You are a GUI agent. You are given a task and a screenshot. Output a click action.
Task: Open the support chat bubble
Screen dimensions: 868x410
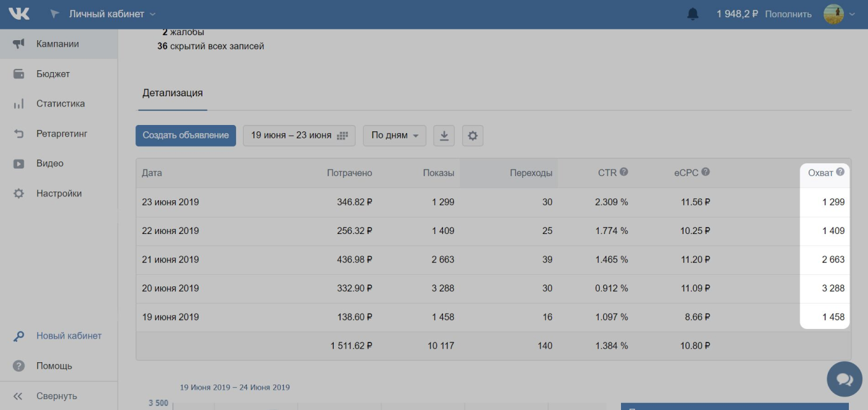(x=844, y=379)
